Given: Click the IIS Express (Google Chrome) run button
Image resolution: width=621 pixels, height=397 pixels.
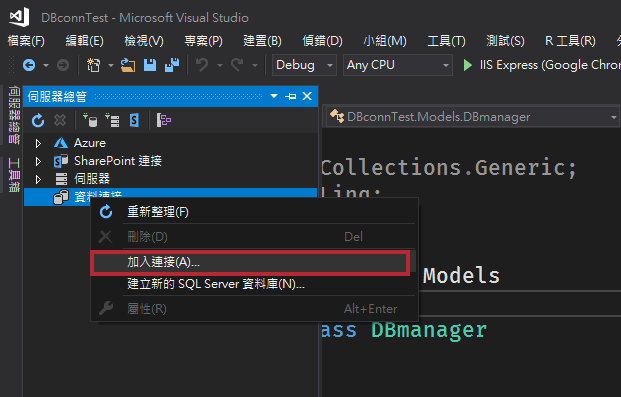Looking at the screenshot, I should pyautogui.click(x=541, y=65).
